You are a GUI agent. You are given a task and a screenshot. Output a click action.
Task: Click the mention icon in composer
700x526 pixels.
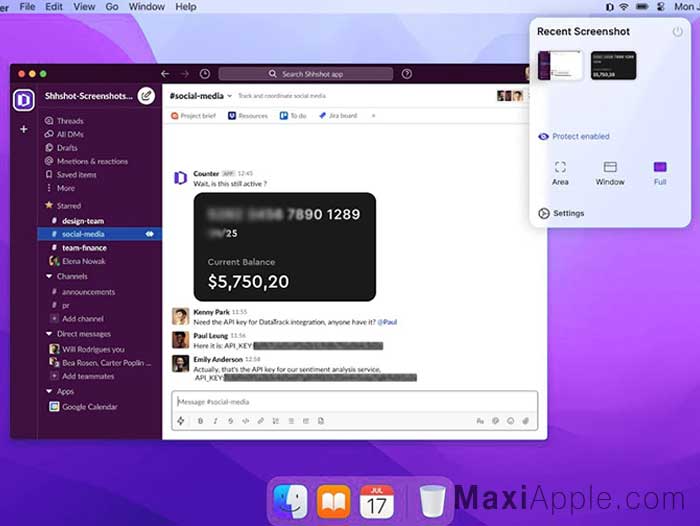coord(496,421)
